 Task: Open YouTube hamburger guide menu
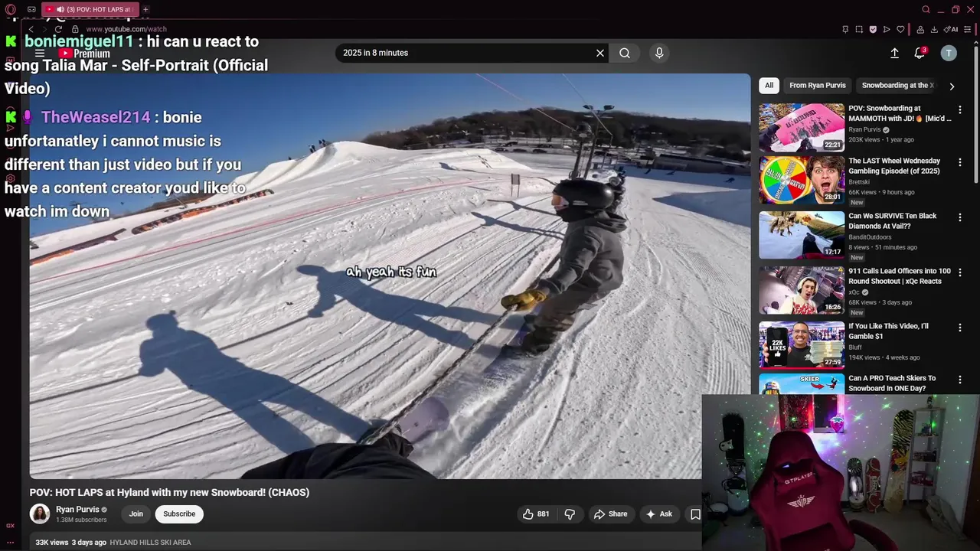[40, 54]
